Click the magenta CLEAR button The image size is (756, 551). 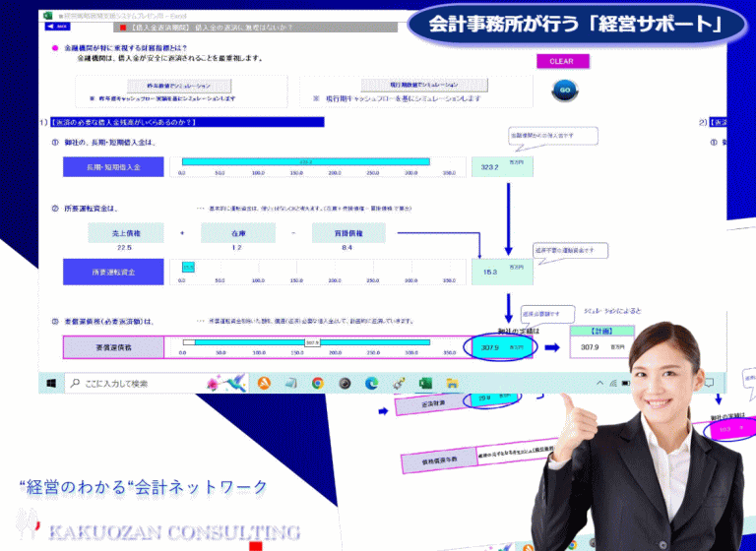(x=563, y=61)
